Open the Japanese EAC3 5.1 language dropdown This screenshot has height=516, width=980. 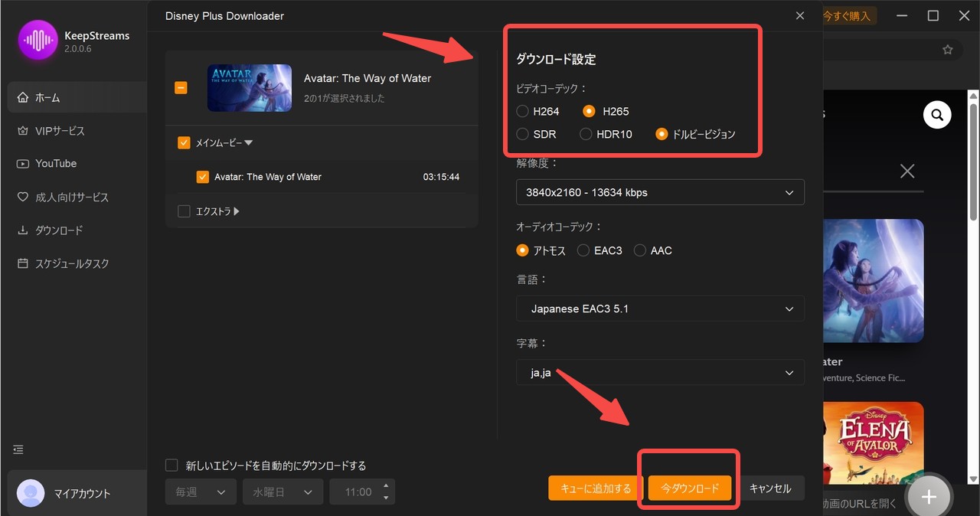point(660,309)
